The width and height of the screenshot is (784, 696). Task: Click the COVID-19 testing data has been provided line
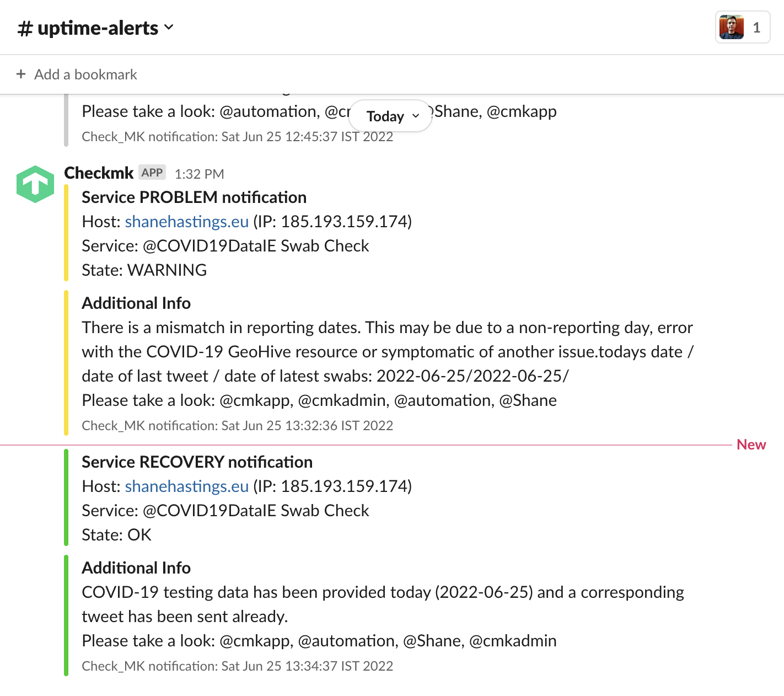click(x=383, y=592)
